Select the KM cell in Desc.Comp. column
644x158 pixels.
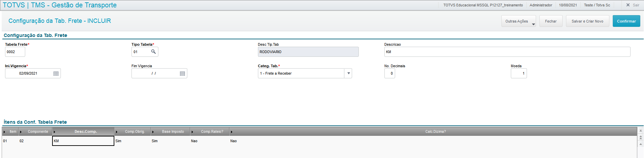tap(83, 141)
